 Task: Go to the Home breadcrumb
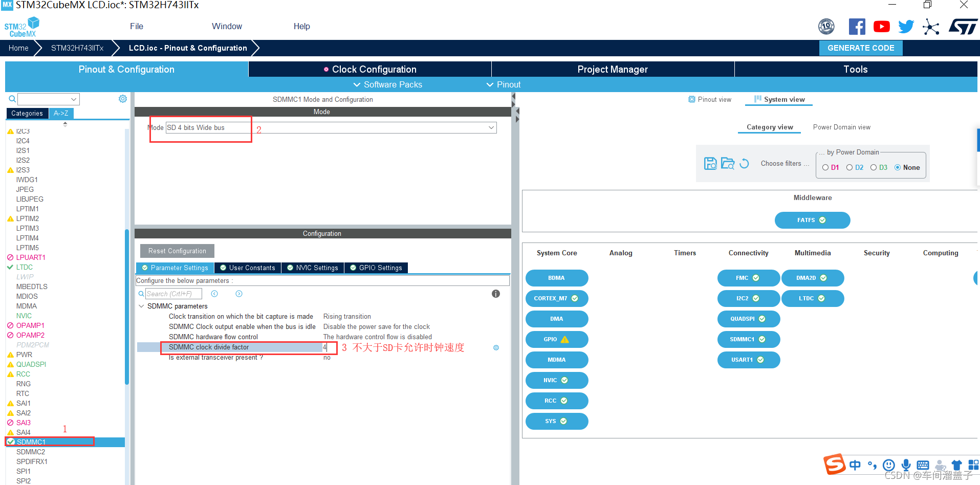18,48
